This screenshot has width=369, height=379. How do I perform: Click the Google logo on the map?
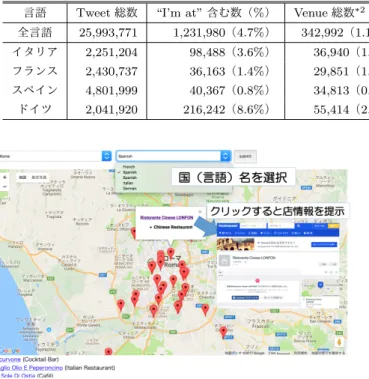[x=10, y=351]
